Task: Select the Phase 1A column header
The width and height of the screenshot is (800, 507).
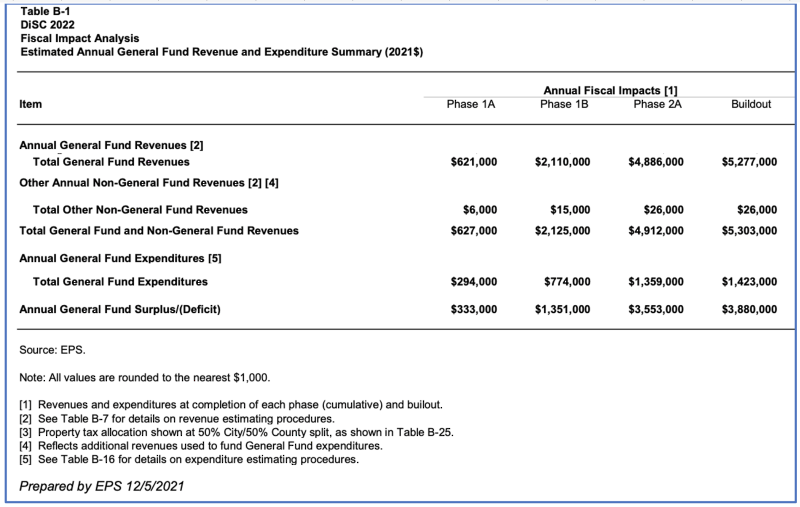Action: coord(471,104)
